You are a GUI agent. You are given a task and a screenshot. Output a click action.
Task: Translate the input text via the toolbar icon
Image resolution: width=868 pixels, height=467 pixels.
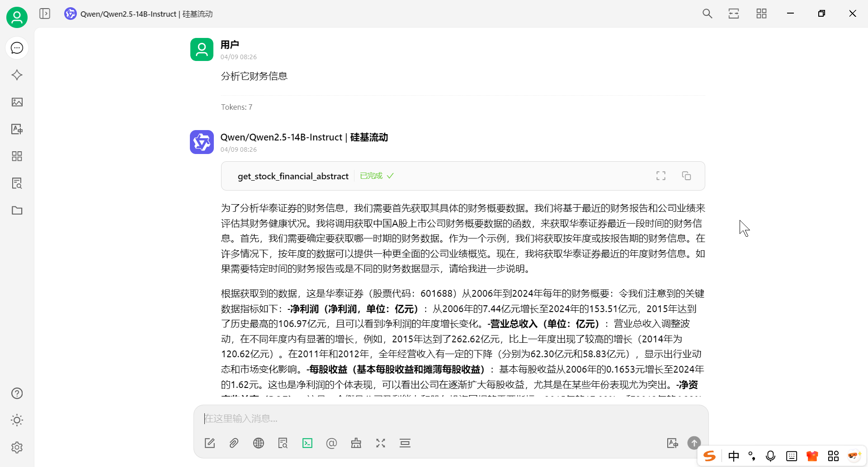673,443
